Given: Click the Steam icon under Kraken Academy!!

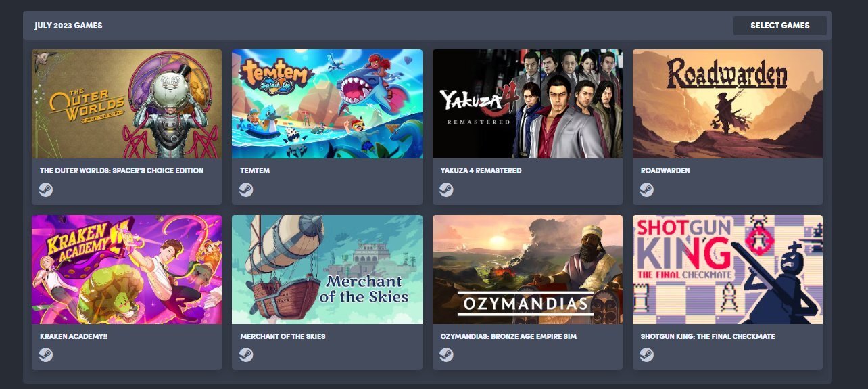Looking at the screenshot, I should [46, 354].
